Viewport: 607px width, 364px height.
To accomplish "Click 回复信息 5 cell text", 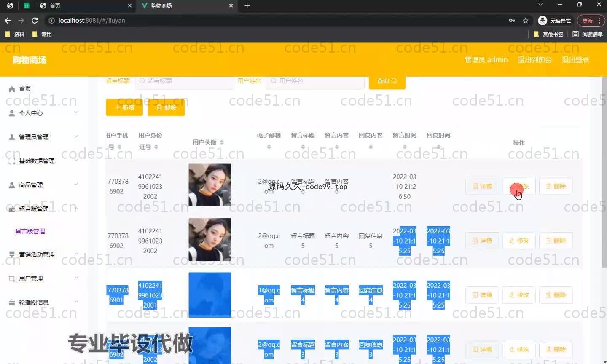I will (371, 241).
